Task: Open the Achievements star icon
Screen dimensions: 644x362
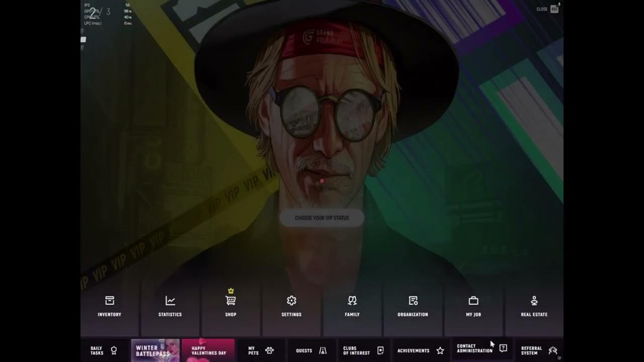Action: click(440, 350)
